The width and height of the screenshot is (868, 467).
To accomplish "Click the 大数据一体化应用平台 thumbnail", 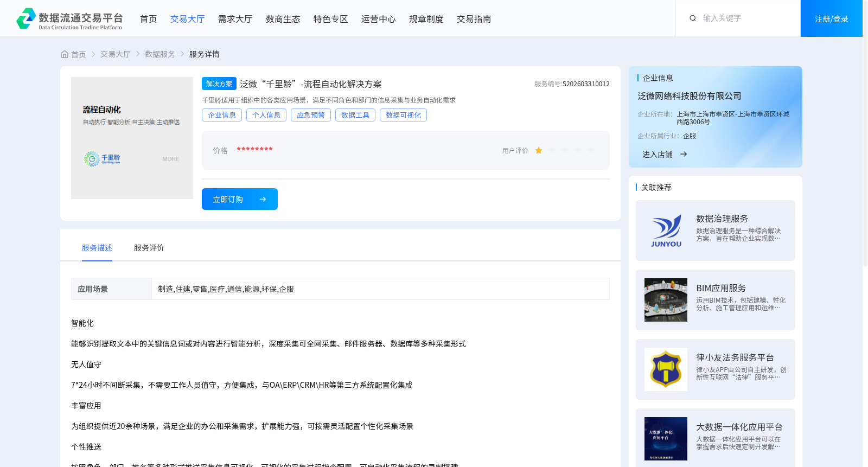I will (x=666, y=439).
